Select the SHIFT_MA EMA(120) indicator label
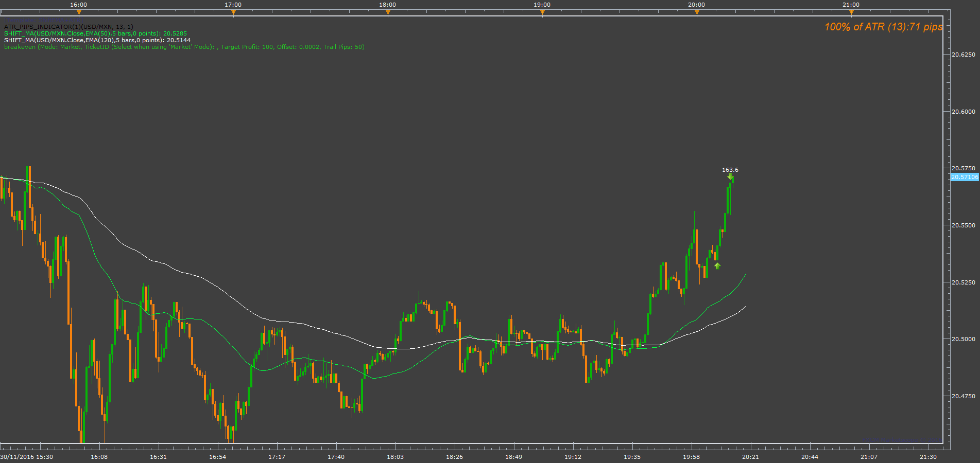Image resolution: width=980 pixels, height=463 pixels. (x=97, y=40)
